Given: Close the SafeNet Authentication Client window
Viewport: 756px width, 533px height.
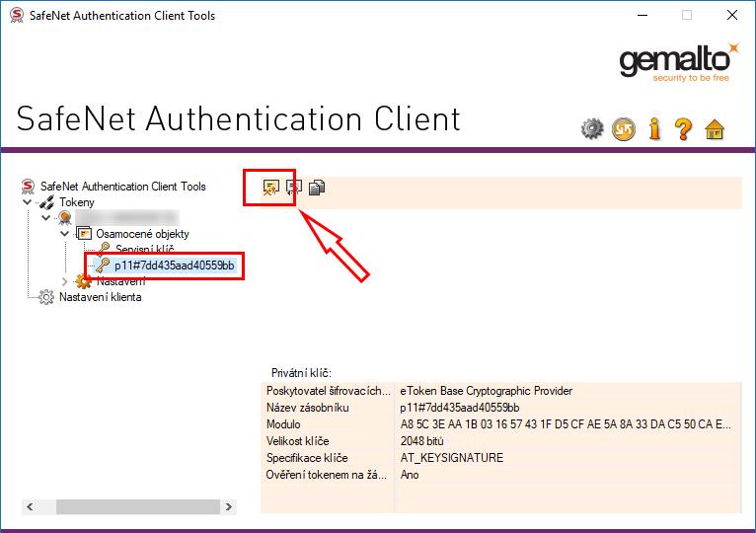Looking at the screenshot, I should click(732, 15).
